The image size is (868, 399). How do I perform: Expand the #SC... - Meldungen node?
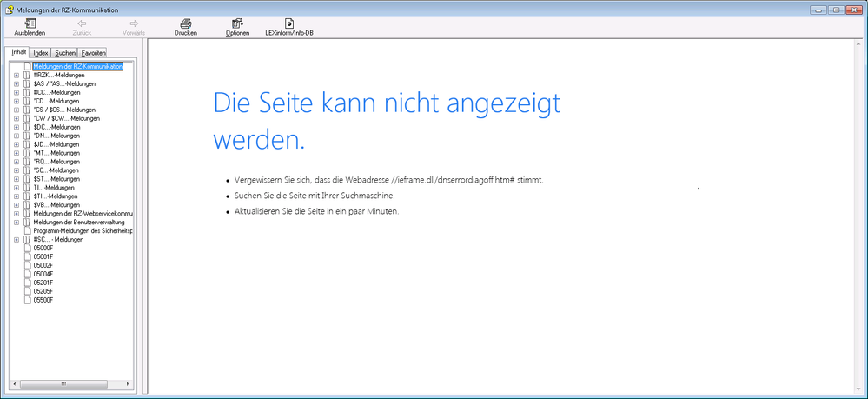(16, 240)
